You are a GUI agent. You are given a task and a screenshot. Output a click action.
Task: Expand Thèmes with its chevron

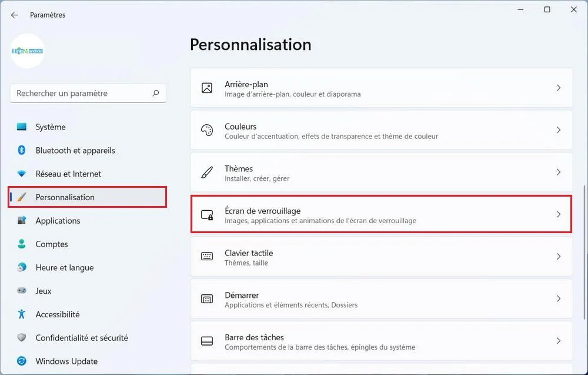559,172
